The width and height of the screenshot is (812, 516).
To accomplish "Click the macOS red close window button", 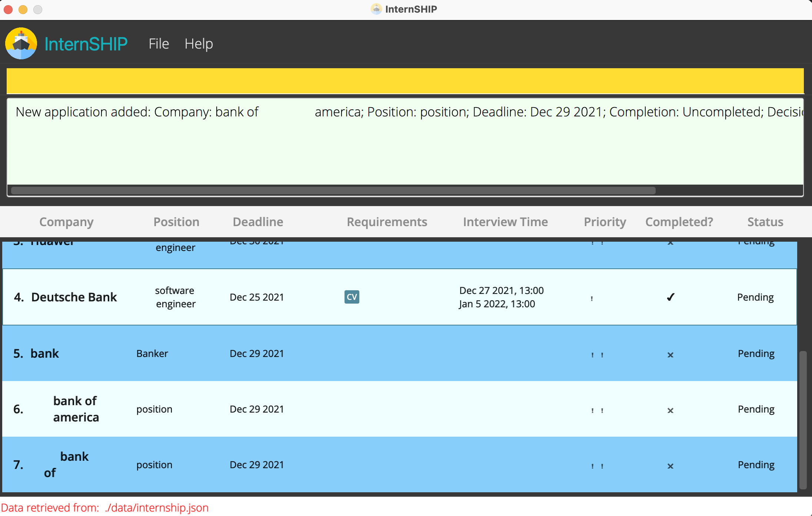I will click(8, 9).
